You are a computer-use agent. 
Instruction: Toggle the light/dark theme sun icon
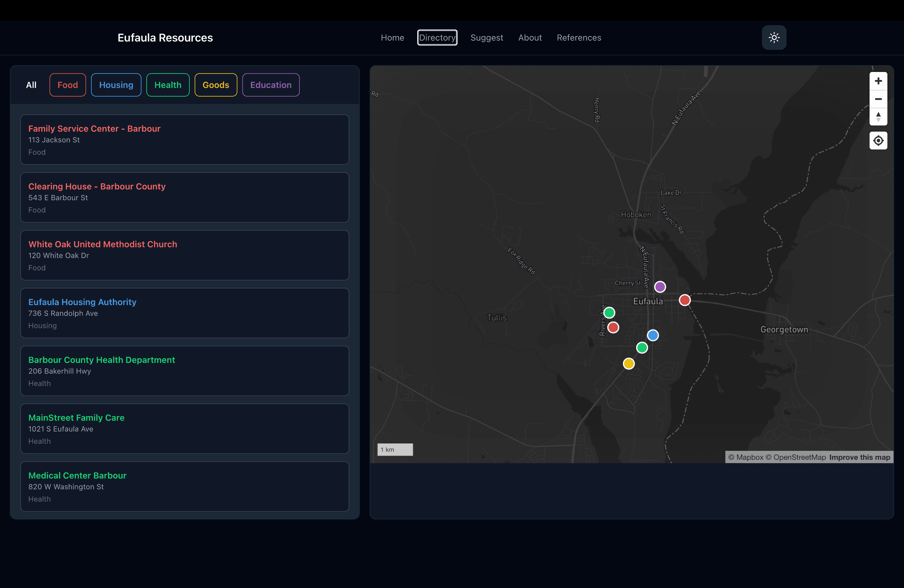click(774, 38)
